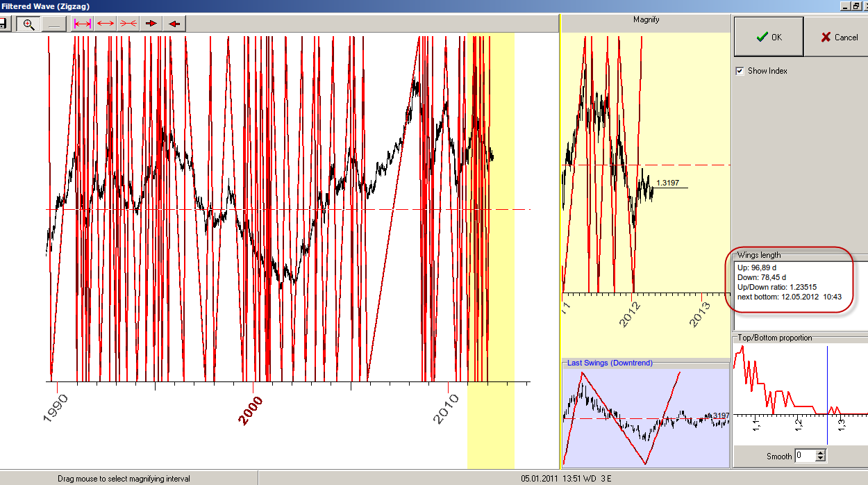Click the Top/Bottom proportion histogram chart
The image size is (868, 485).
click(799, 389)
